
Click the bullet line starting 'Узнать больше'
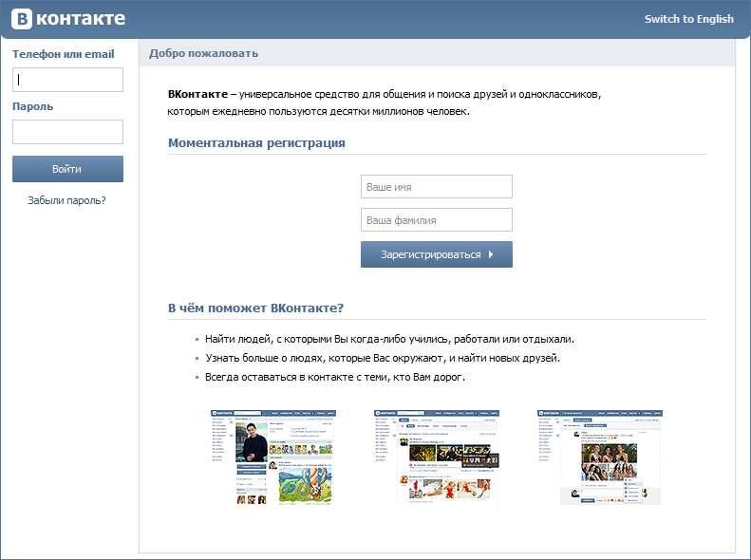pos(383,358)
